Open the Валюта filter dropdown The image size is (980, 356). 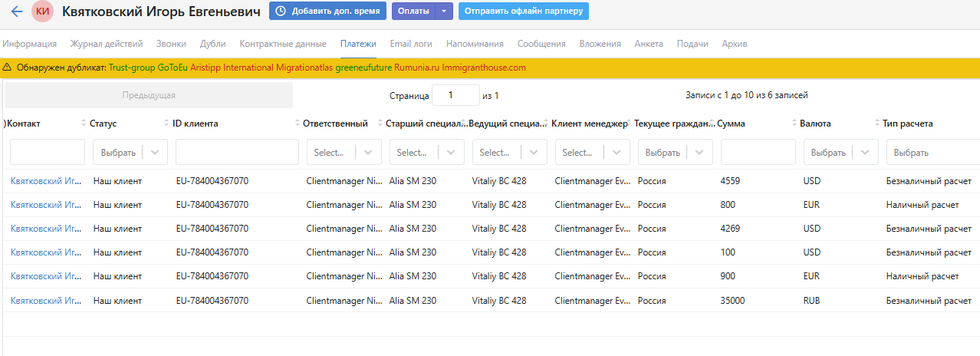click(840, 152)
